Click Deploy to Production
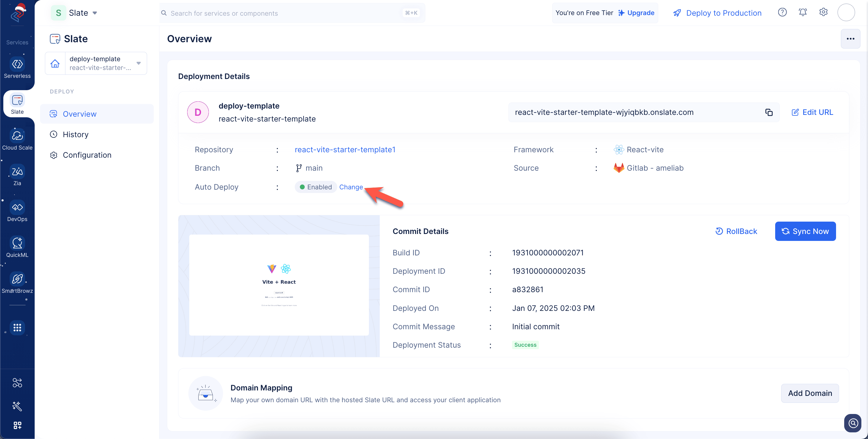The height and width of the screenshot is (439, 868). [717, 13]
